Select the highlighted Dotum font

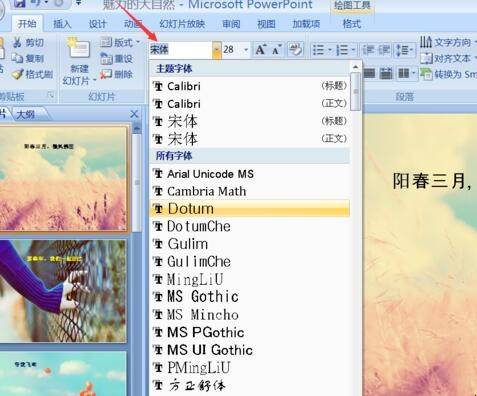249,209
